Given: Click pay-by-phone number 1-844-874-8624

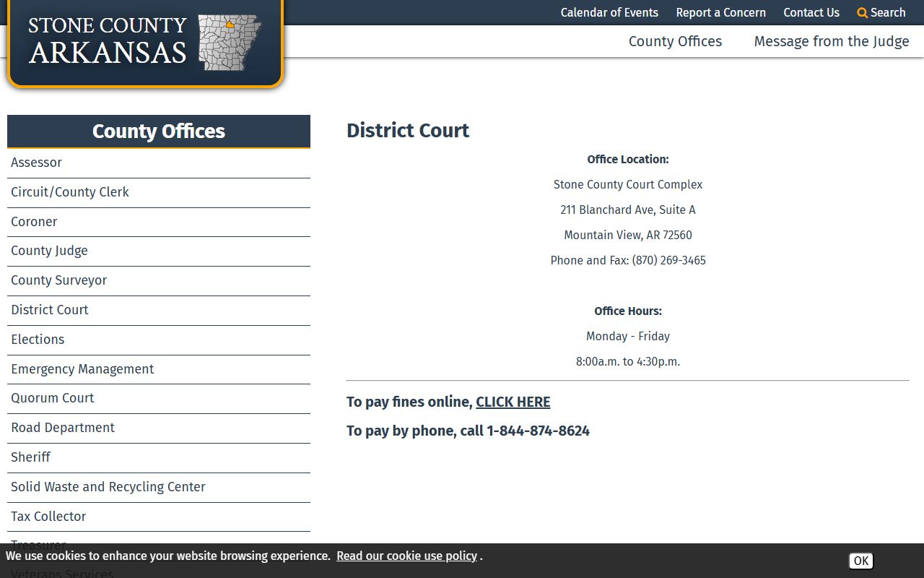Looking at the screenshot, I should (538, 431).
